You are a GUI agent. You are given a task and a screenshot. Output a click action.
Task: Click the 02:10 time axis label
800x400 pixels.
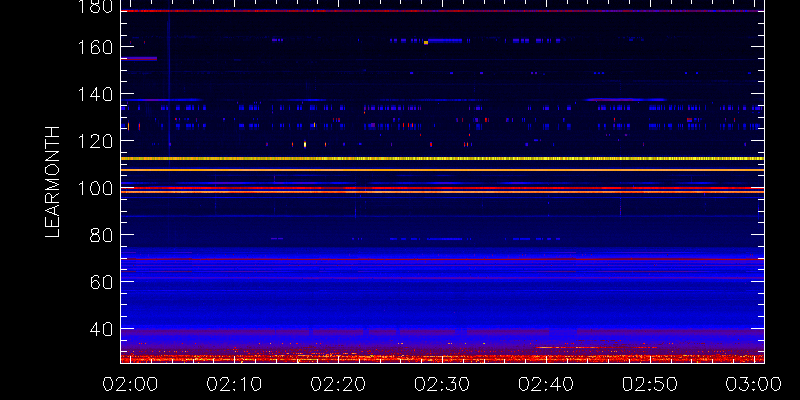(x=234, y=383)
